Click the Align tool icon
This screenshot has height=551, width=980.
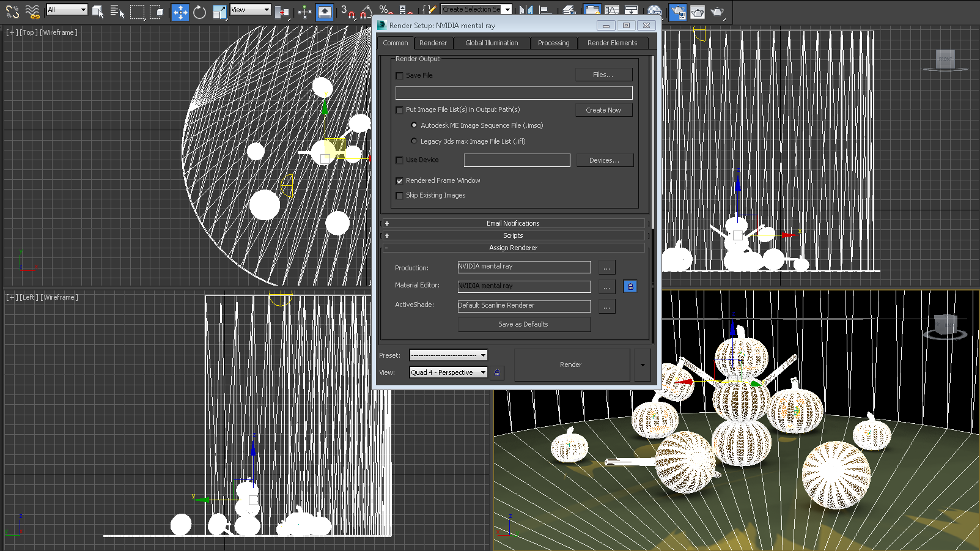click(545, 10)
